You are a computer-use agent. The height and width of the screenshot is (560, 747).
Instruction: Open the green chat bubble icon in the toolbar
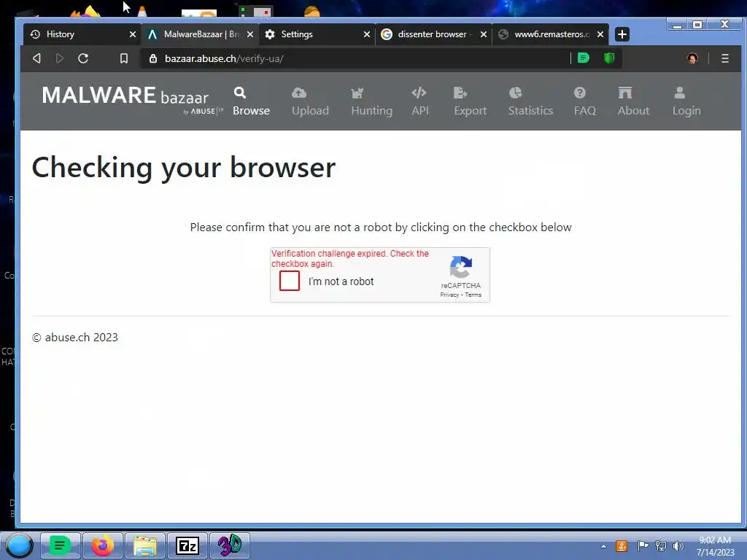[x=583, y=58]
